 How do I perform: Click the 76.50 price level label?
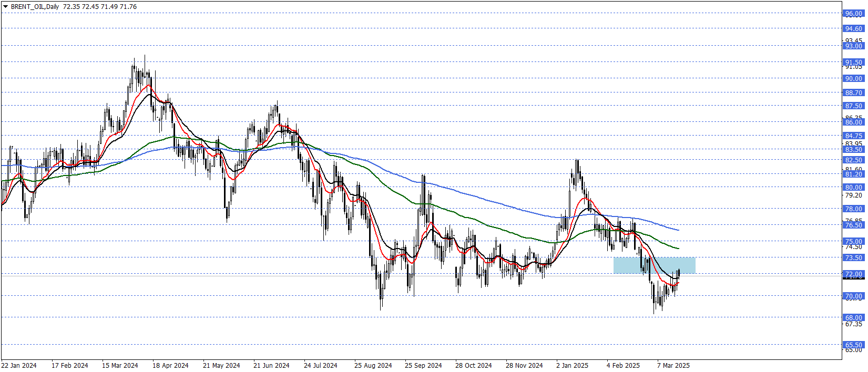[x=854, y=225]
